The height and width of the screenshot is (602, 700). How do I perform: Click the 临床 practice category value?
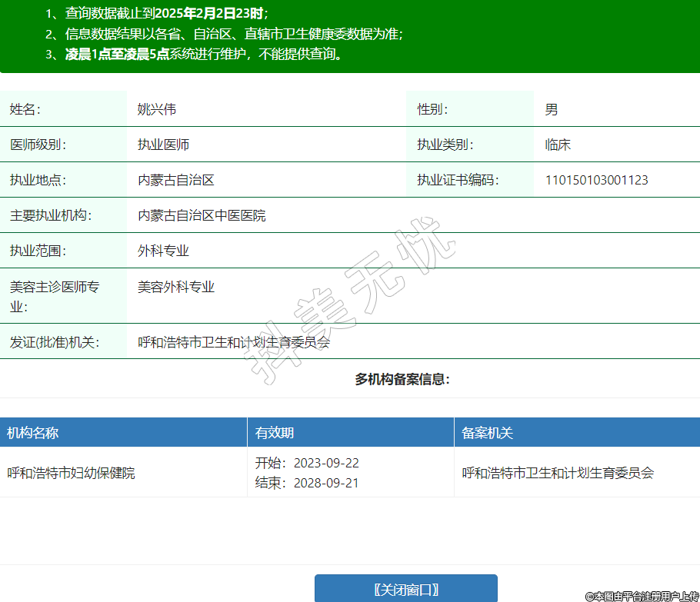coord(558,145)
